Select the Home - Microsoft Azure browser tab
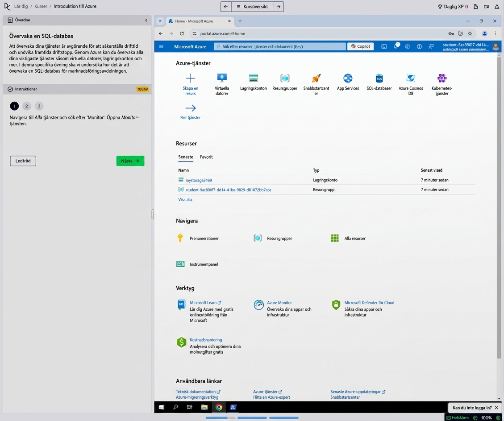 [x=199, y=21]
